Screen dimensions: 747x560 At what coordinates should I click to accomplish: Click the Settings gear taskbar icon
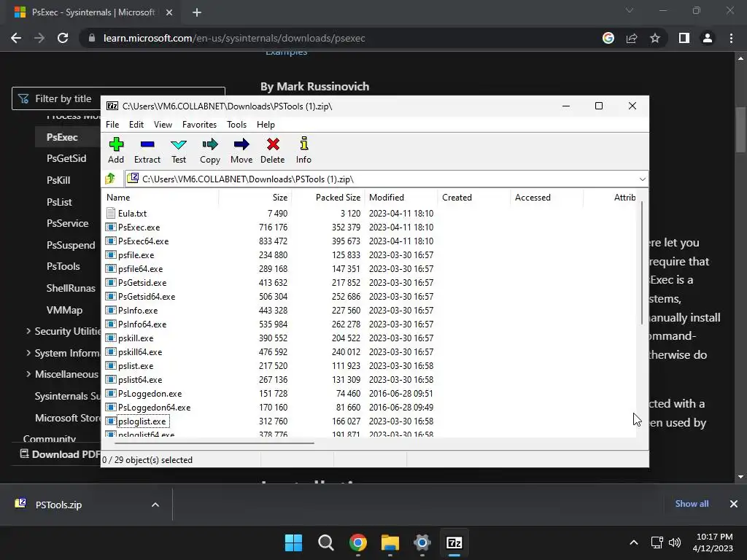tap(422, 542)
